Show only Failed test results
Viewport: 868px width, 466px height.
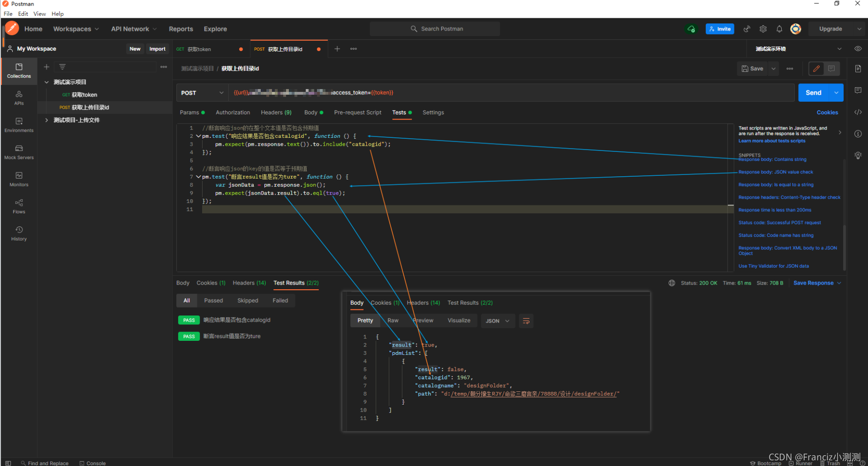(x=280, y=301)
